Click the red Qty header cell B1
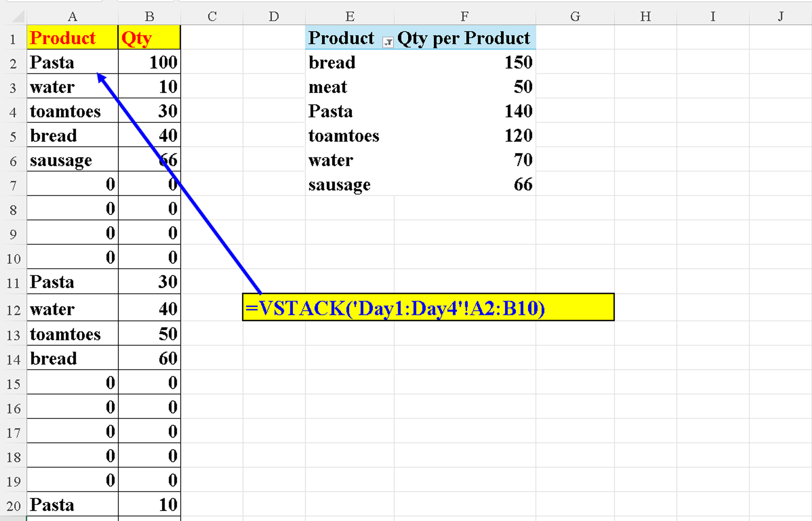The width and height of the screenshot is (812, 521). 149,37
